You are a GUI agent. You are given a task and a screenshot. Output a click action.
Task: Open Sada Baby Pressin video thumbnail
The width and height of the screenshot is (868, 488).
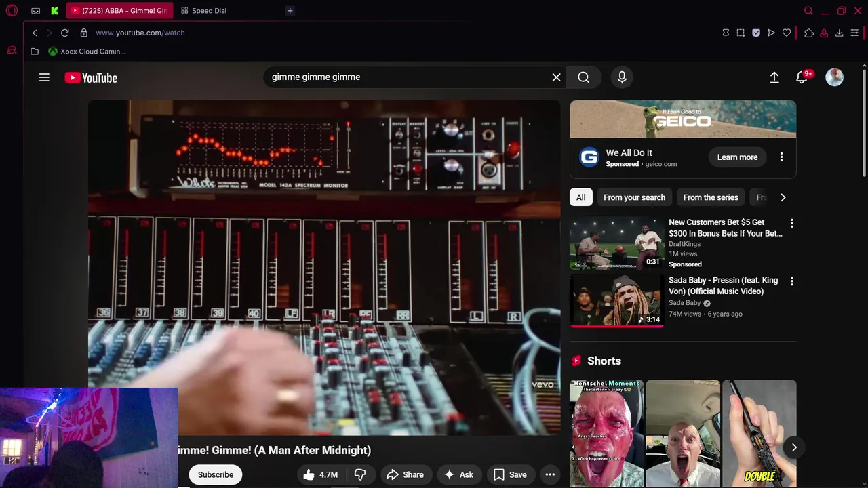616,301
